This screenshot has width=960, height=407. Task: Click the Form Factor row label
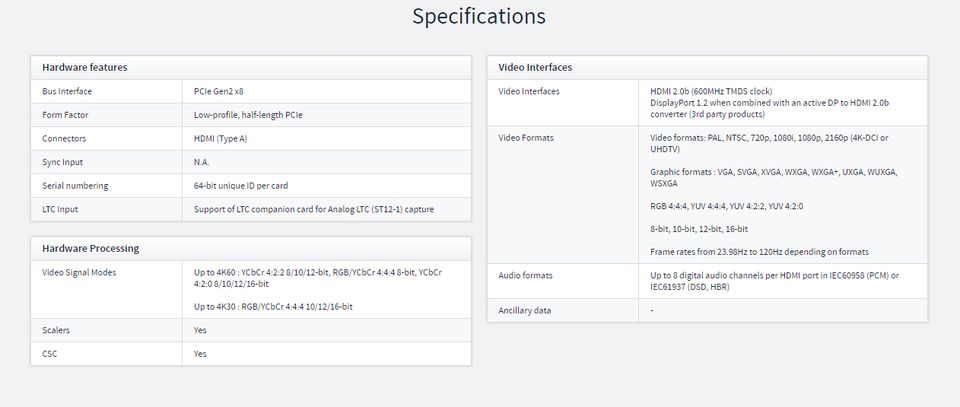click(x=65, y=115)
